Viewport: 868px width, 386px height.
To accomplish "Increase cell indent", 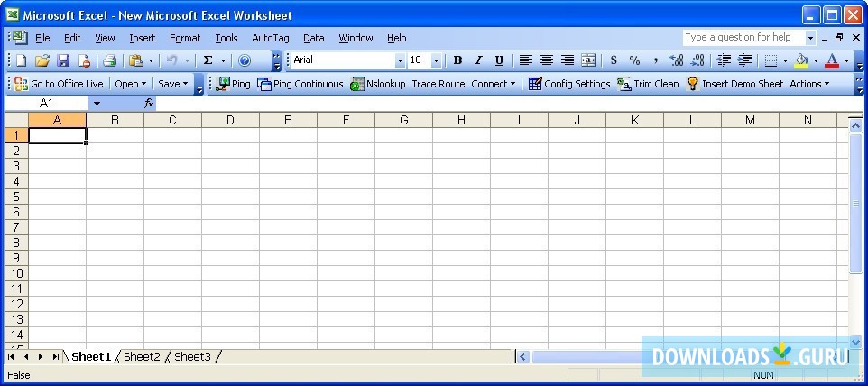I will click(744, 60).
